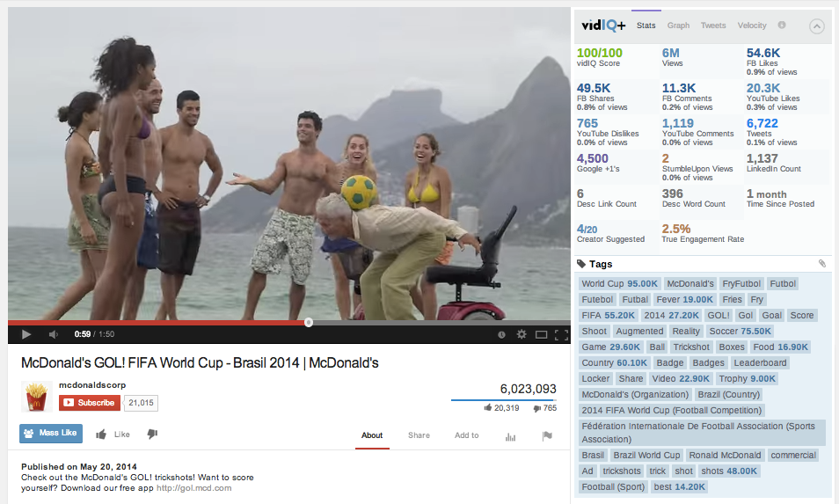Image resolution: width=839 pixels, height=504 pixels.
Task: Click the World Cup 95.00K tag
Action: (x=619, y=283)
